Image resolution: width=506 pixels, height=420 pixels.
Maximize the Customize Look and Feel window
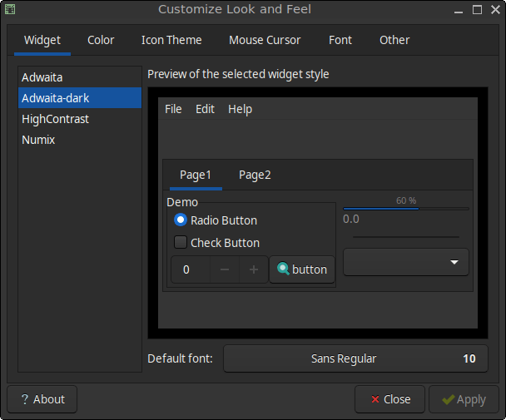pyautogui.click(x=477, y=10)
